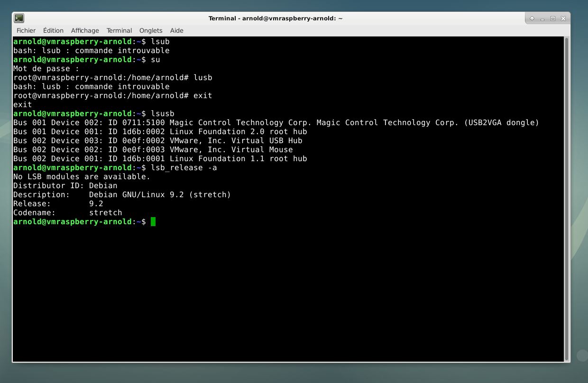Click 'bash: lsub : commande introuvable' line
The width and height of the screenshot is (588, 383).
click(92, 51)
